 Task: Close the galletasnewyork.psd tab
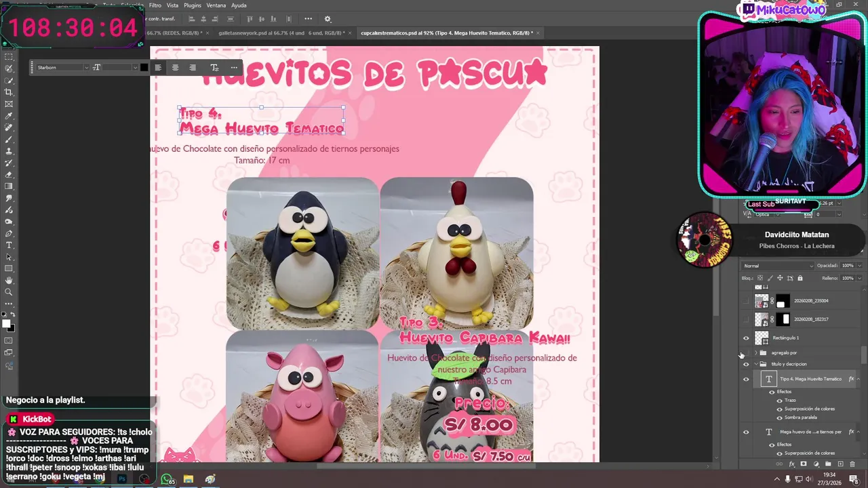pyautogui.click(x=350, y=33)
